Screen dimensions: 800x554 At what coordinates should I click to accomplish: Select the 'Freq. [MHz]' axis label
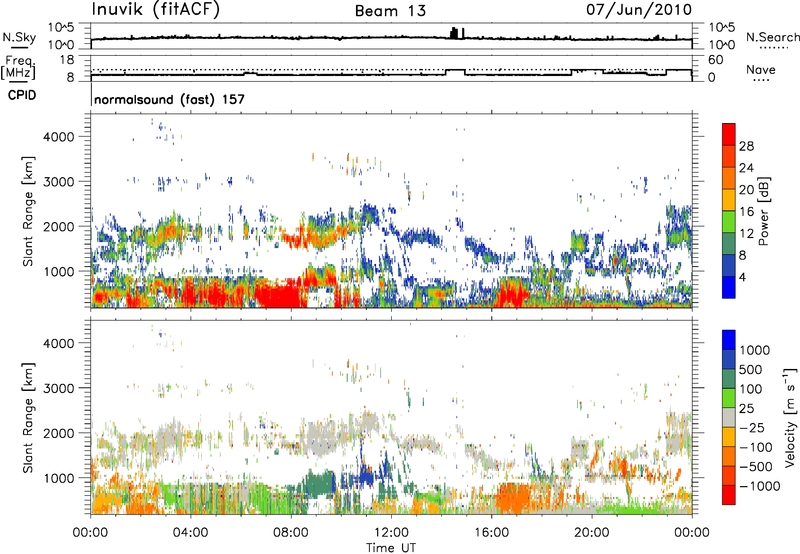18,68
